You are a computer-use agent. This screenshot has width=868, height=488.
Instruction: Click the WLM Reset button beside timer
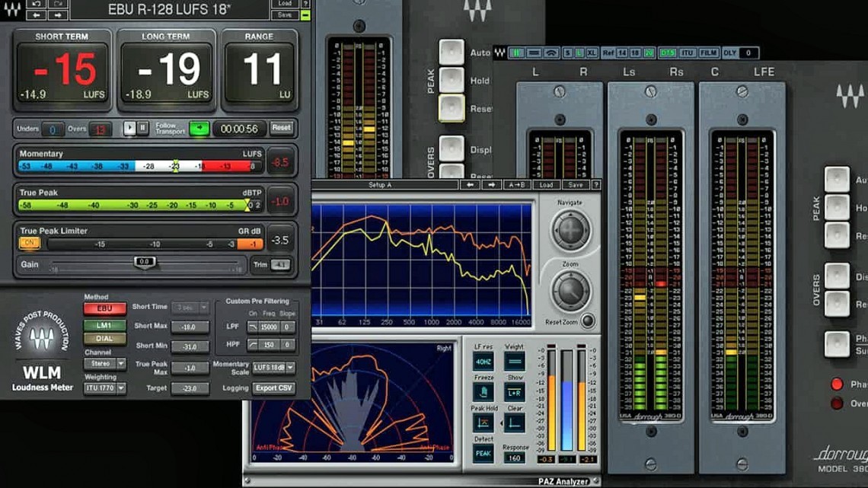(x=281, y=128)
